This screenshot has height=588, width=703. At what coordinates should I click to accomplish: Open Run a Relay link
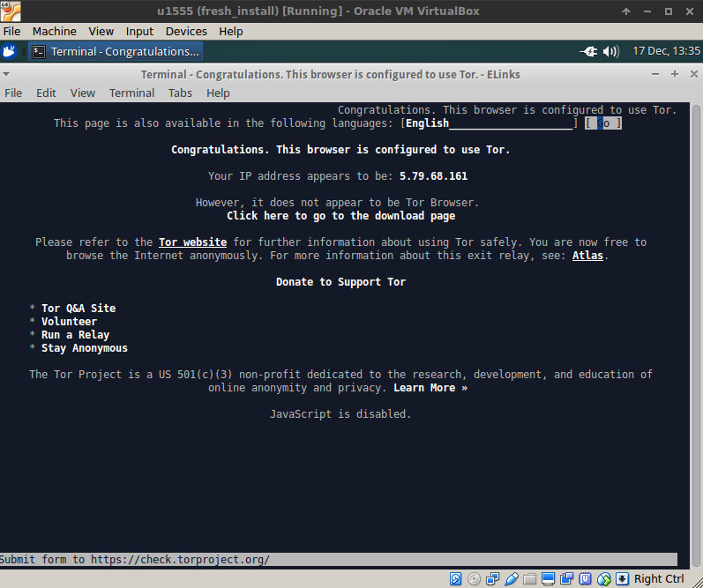tap(75, 335)
